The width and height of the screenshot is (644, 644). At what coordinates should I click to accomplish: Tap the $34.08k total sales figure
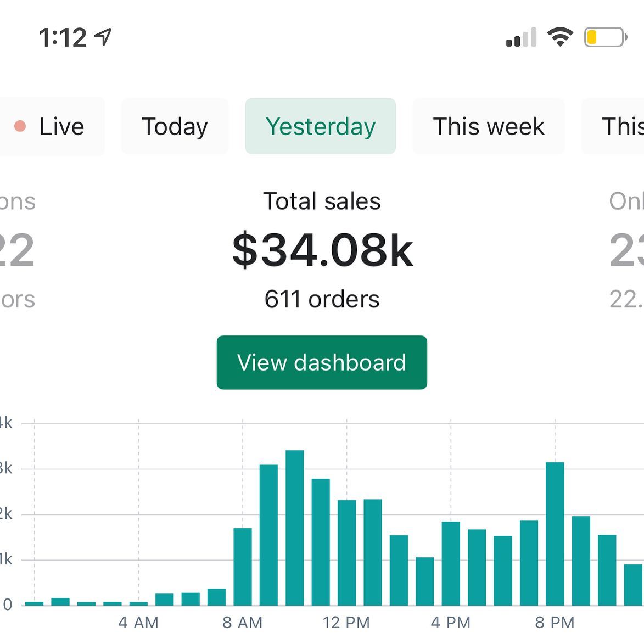pyautogui.click(x=322, y=250)
